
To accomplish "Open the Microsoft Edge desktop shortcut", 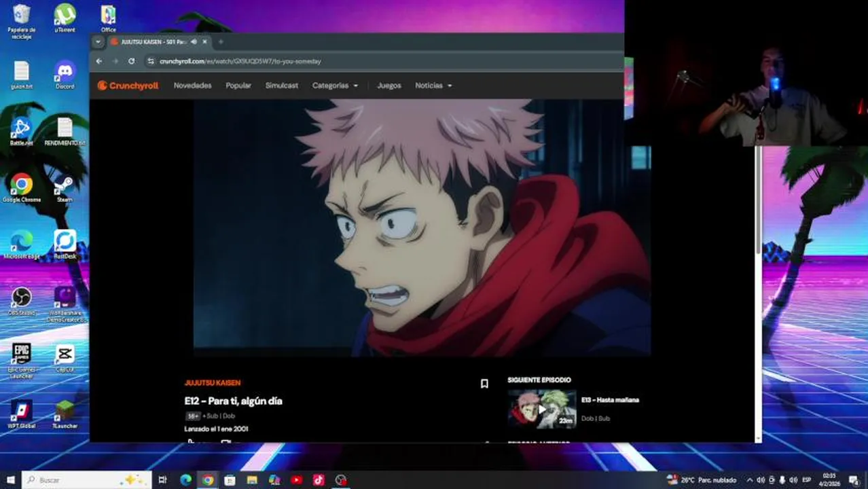I will pos(22,245).
